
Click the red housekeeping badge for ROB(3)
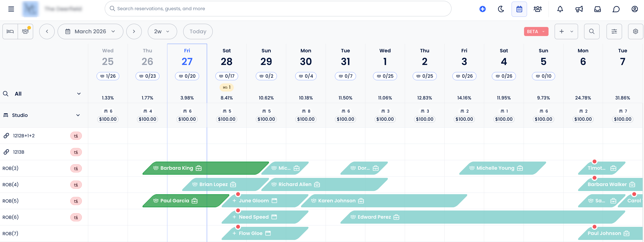point(76,168)
